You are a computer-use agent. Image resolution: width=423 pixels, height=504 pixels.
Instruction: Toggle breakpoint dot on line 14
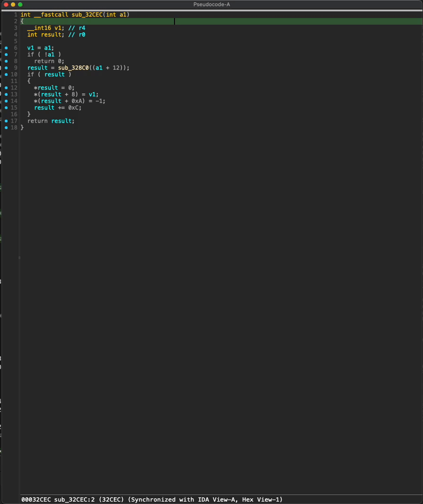[6, 101]
